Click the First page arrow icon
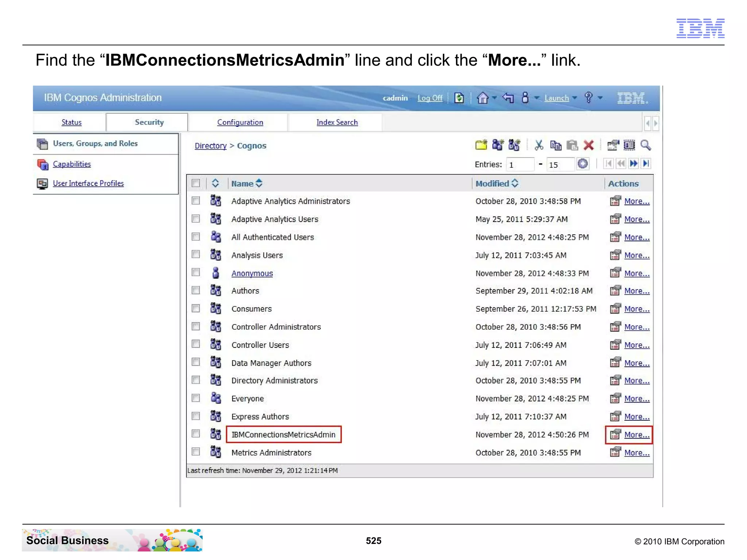 click(608, 163)
